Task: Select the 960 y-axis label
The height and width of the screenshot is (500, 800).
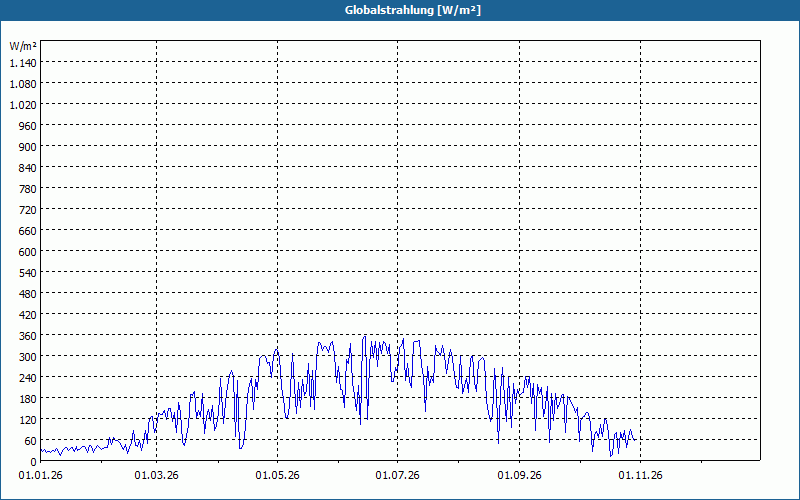Action: (x=28, y=126)
